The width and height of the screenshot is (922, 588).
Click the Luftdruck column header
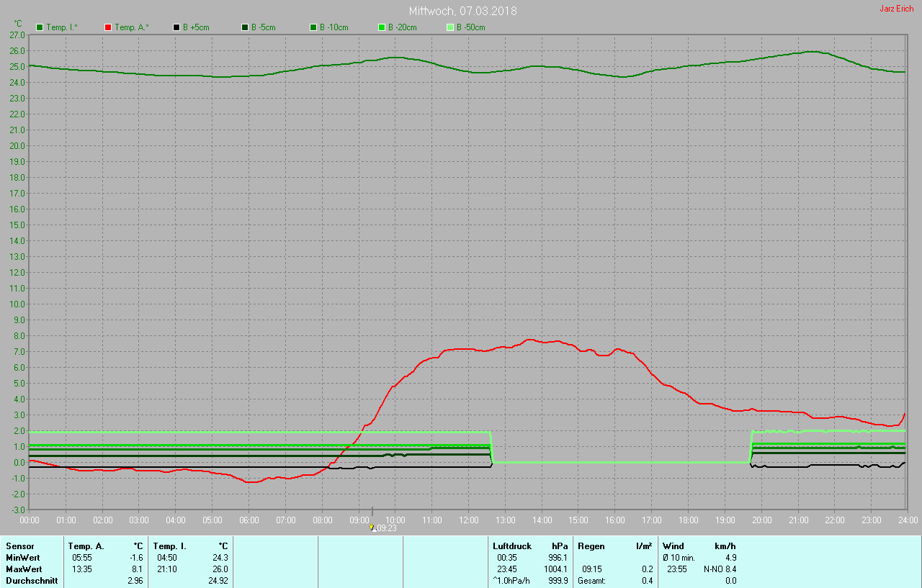pyautogui.click(x=511, y=546)
